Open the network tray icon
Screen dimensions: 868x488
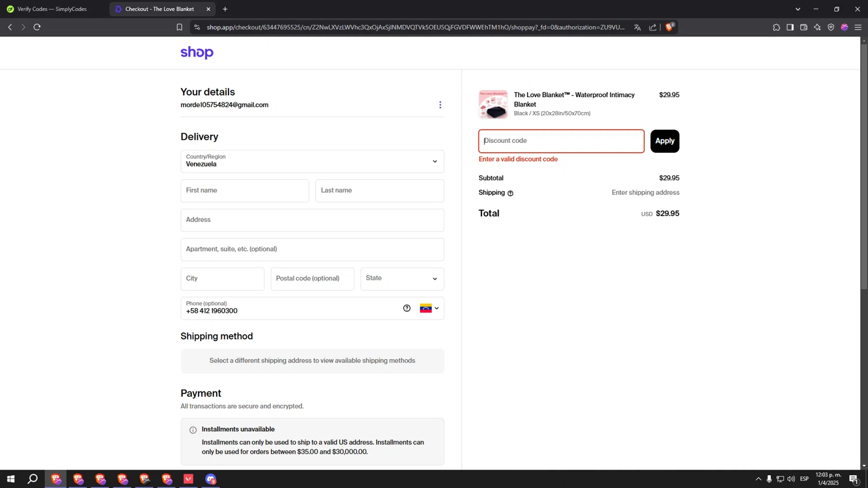pos(780,479)
